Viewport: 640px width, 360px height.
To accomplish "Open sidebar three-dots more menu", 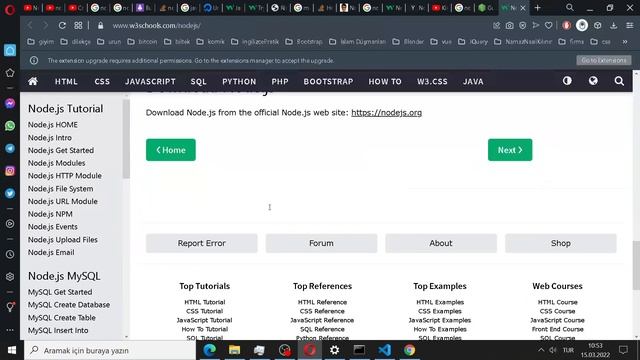I will point(10,329).
